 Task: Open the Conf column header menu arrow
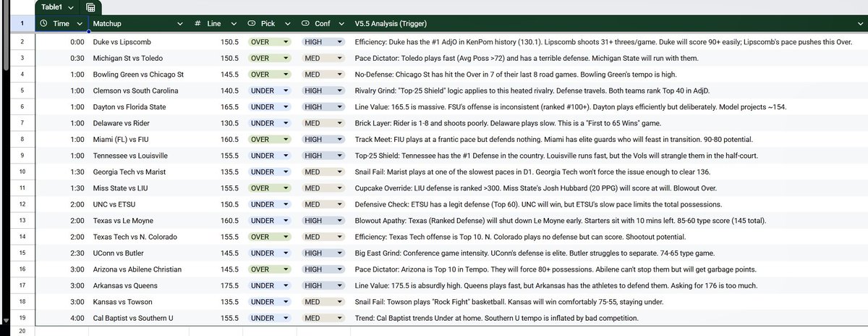(x=341, y=23)
